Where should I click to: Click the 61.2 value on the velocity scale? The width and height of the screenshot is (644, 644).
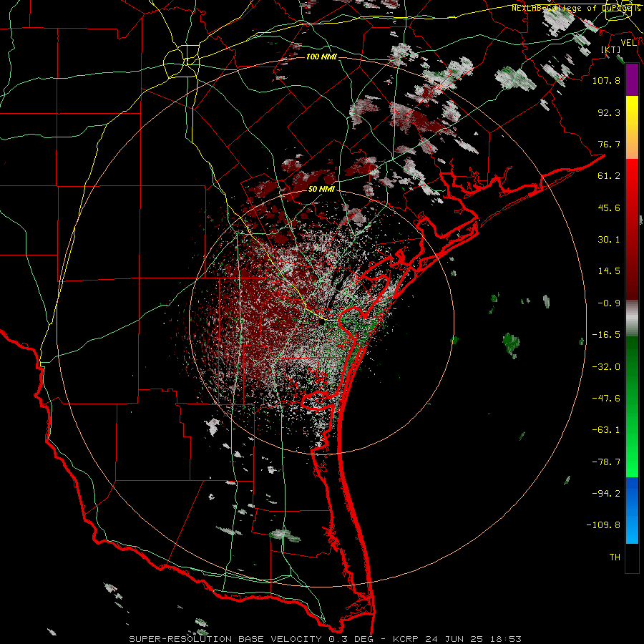click(609, 176)
